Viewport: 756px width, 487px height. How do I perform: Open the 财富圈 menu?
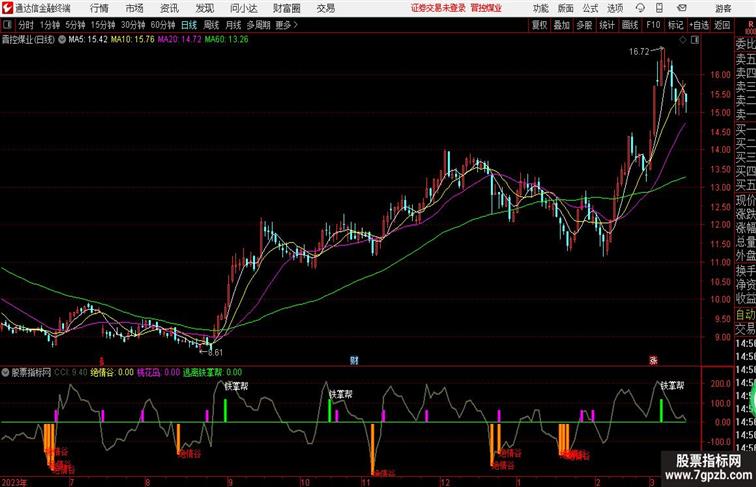point(286,8)
